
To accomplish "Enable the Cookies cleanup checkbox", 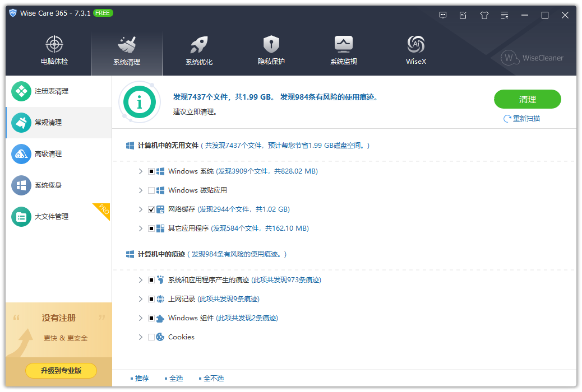I will pos(152,337).
